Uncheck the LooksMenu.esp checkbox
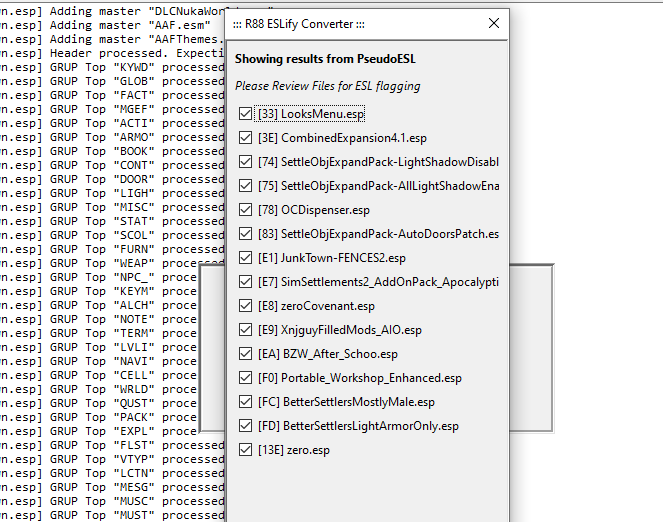663x522 pixels. coord(246,114)
